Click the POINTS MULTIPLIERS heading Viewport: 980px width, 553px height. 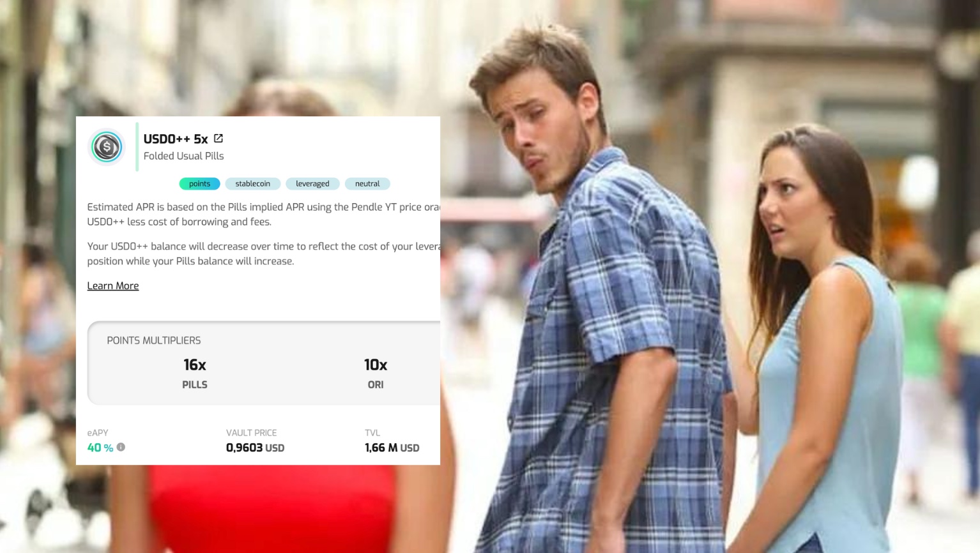pyautogui.click(x=154, y=340)
